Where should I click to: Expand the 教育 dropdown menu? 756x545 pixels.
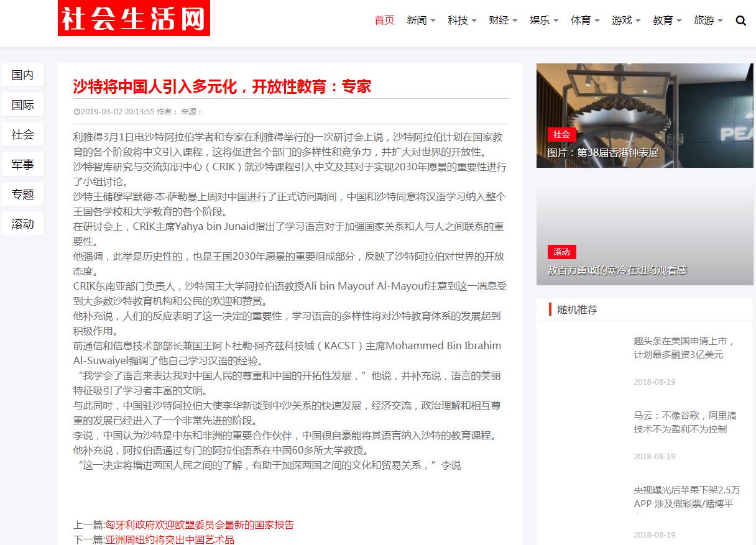[667, 21]
